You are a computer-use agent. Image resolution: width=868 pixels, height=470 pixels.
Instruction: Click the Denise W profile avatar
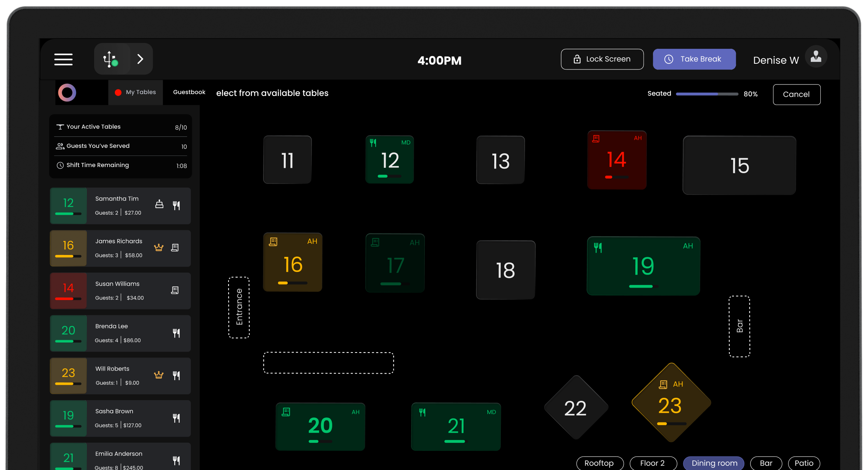tap(816, 57)
